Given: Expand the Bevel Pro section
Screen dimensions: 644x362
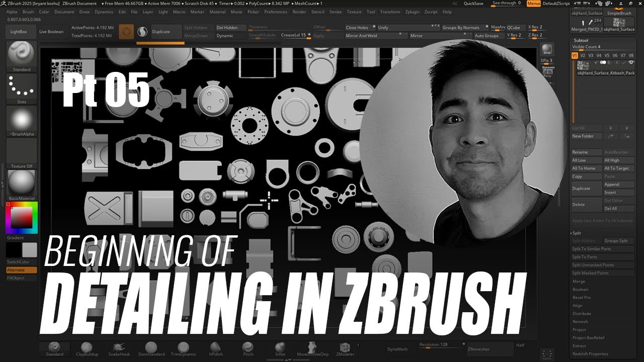Looking at the screenshot, I should pos(581,298).
